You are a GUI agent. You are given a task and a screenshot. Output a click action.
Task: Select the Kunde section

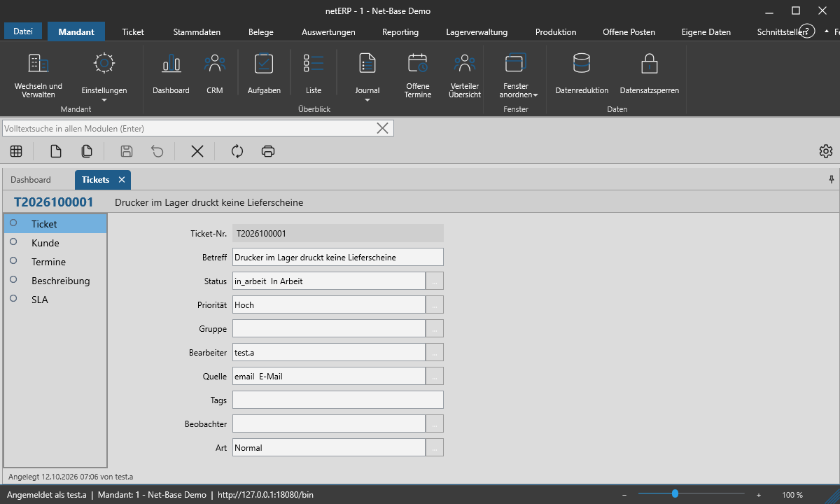coord(55,243)
